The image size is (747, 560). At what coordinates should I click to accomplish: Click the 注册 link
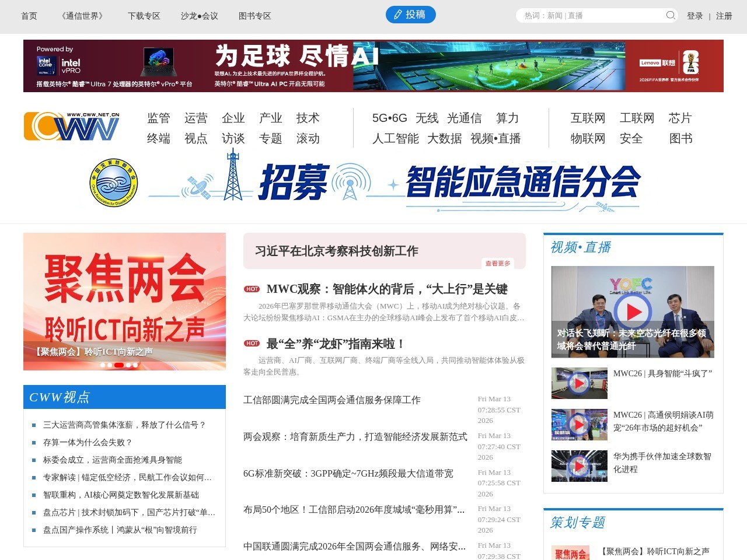click(724, 16)
